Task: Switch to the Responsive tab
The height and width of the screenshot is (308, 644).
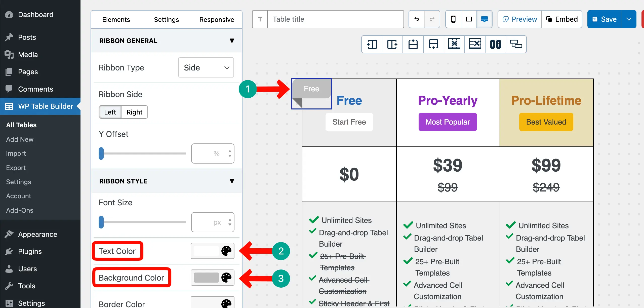Action: (217, 20)
